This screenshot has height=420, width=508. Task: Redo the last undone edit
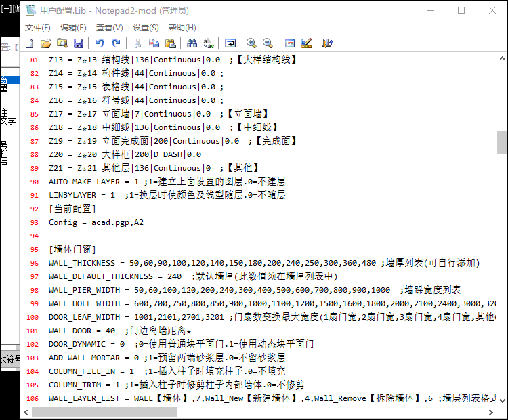116,43
